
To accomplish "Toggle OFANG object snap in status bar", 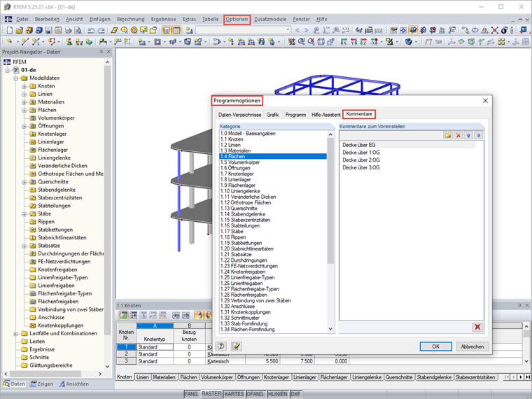I will pyautogui.click(x=255, y=394).
